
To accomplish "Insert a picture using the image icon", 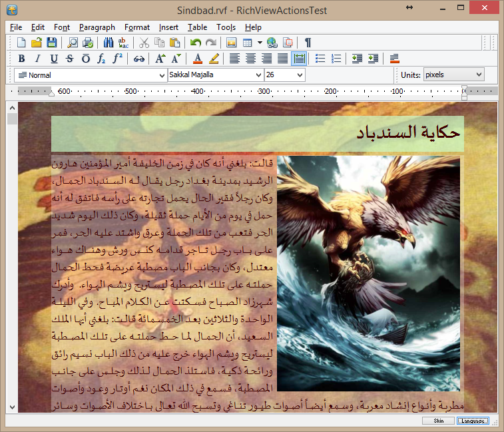I will [232, 43].
